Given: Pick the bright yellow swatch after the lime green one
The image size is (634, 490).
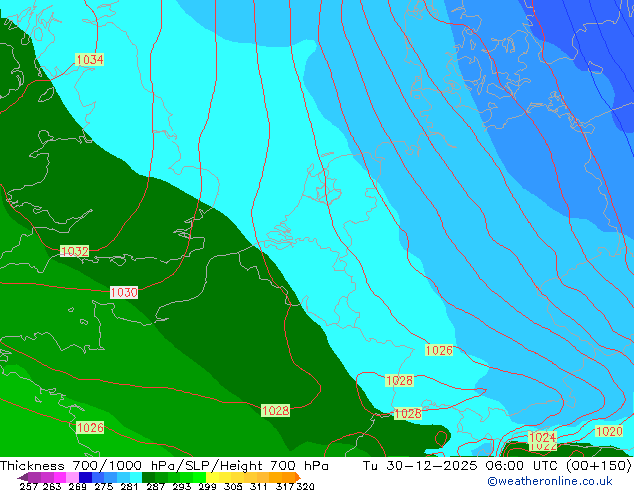Looking at the screenshot, I should pos(212,477).
